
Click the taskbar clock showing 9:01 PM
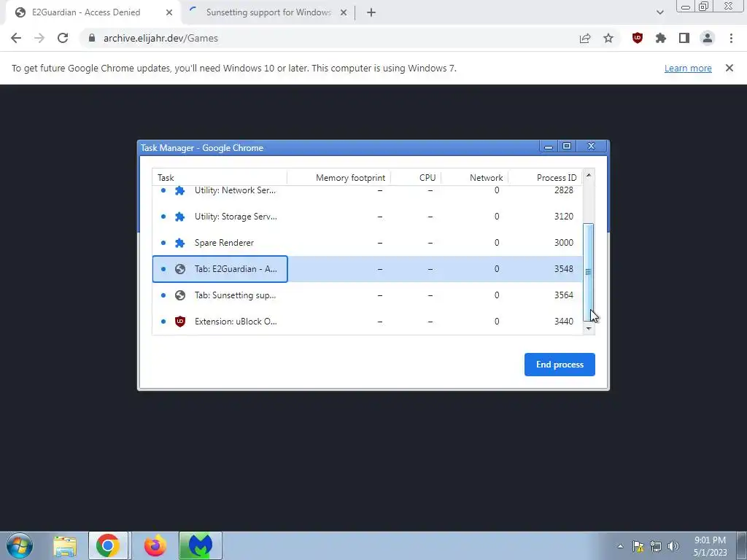click(x=710, y=546)
